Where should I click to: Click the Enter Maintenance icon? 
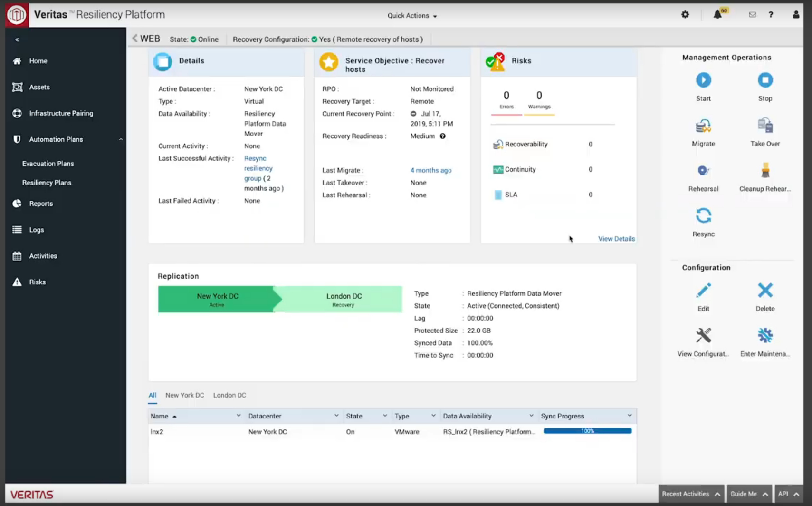pos(765,335)
